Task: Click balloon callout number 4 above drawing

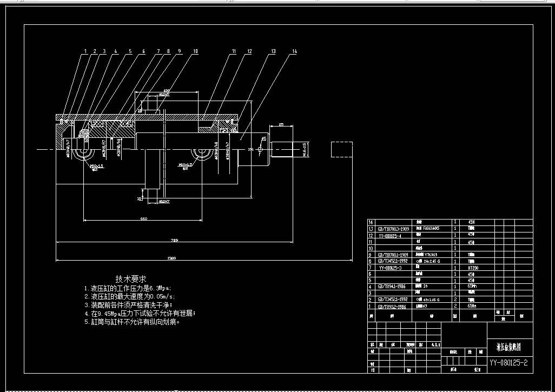Action: [115, 51]
